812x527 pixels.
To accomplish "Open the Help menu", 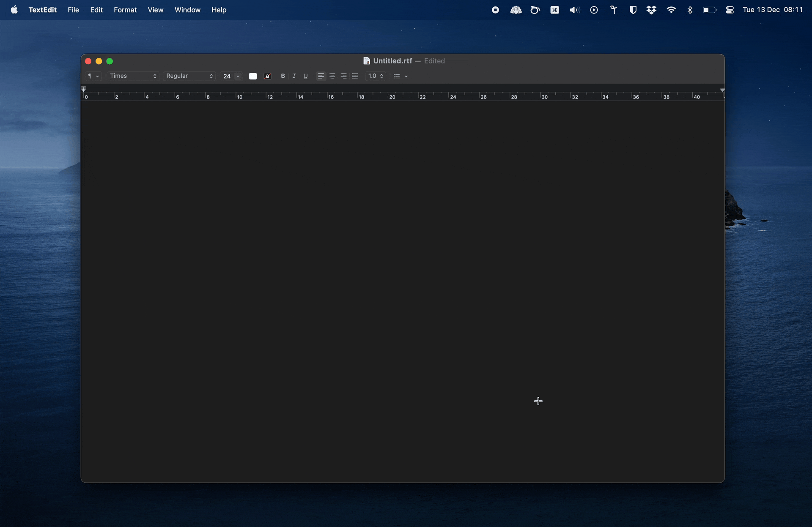I will tap(219, 10).
